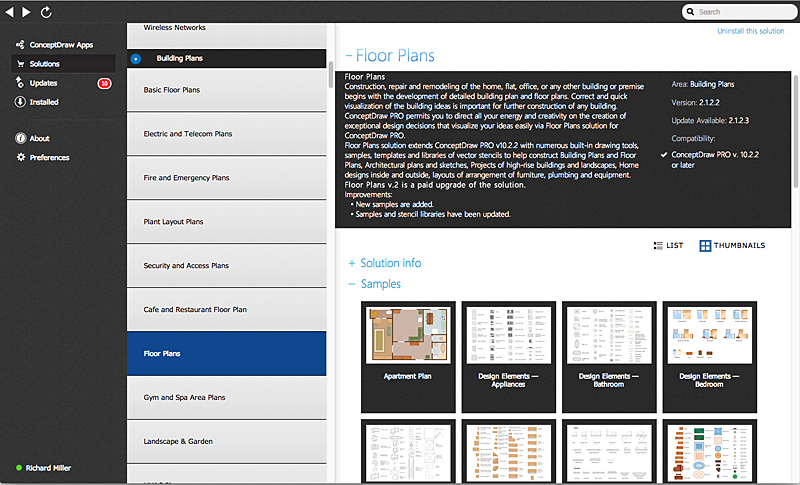This screenshot has width=800, height=485.
Task: Select Fire and Emergency Plans
Action: [x=227, y=177]
